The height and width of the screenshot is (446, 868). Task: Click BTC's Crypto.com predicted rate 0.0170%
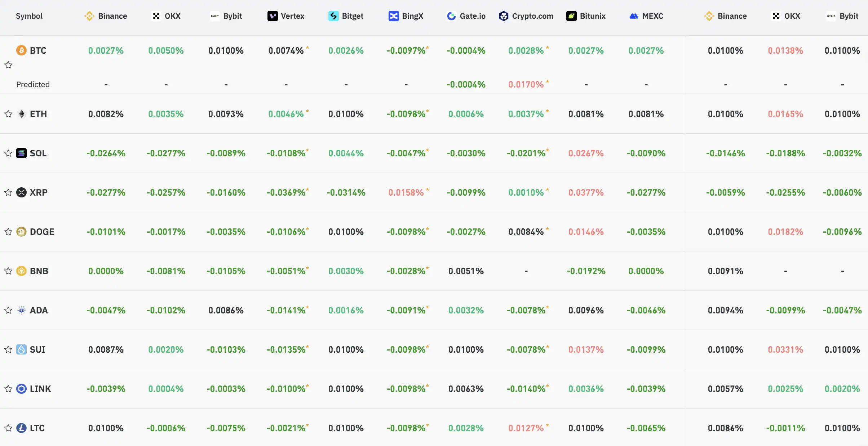526,85
